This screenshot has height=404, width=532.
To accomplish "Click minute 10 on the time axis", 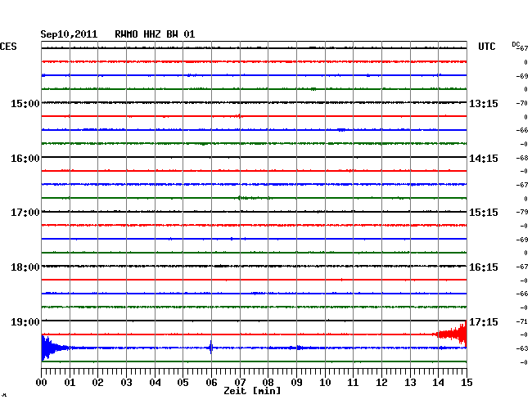I will 325,382.
